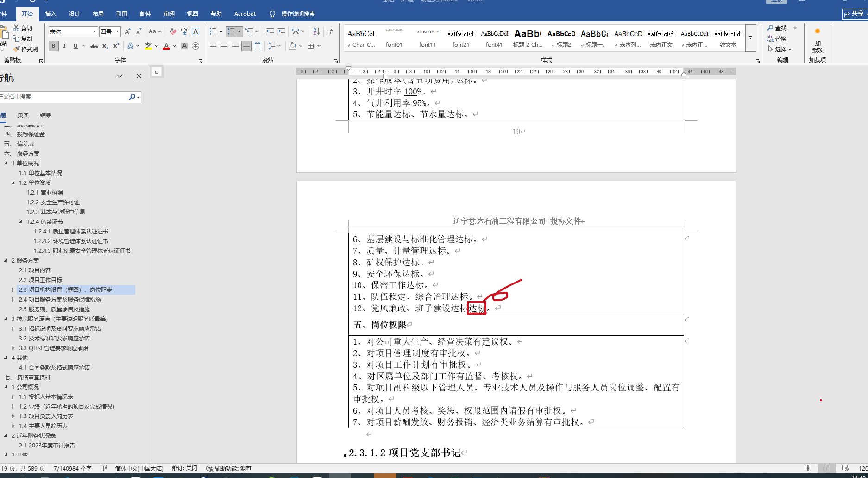Click the 查找 find button
868x478 pixels.
[777, 28]
